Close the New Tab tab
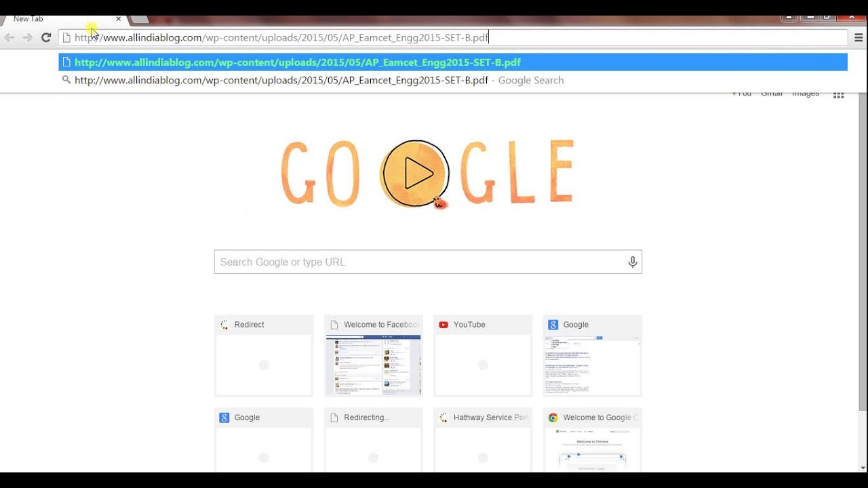This screenshot has width=868, height=488. pos(118,19)
